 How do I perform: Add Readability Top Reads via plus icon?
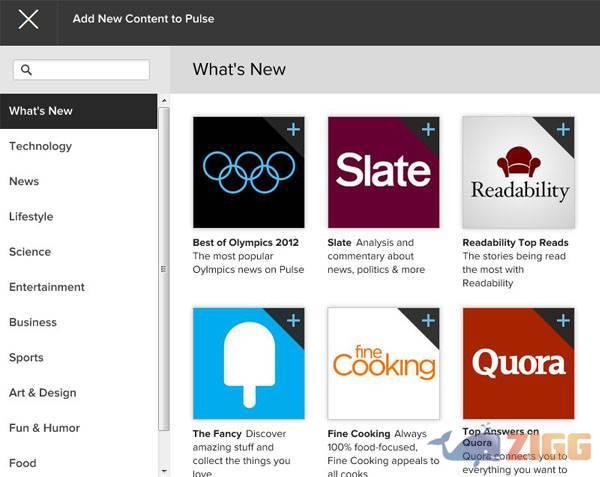tap(563, 129)
